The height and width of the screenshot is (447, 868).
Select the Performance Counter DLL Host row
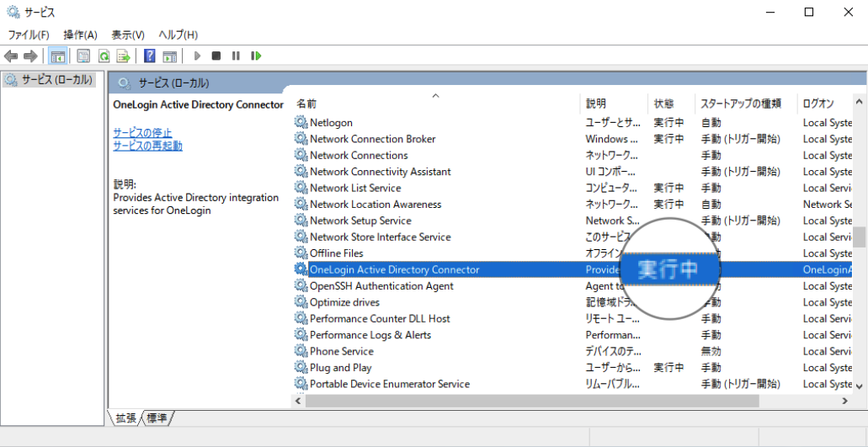572,319
